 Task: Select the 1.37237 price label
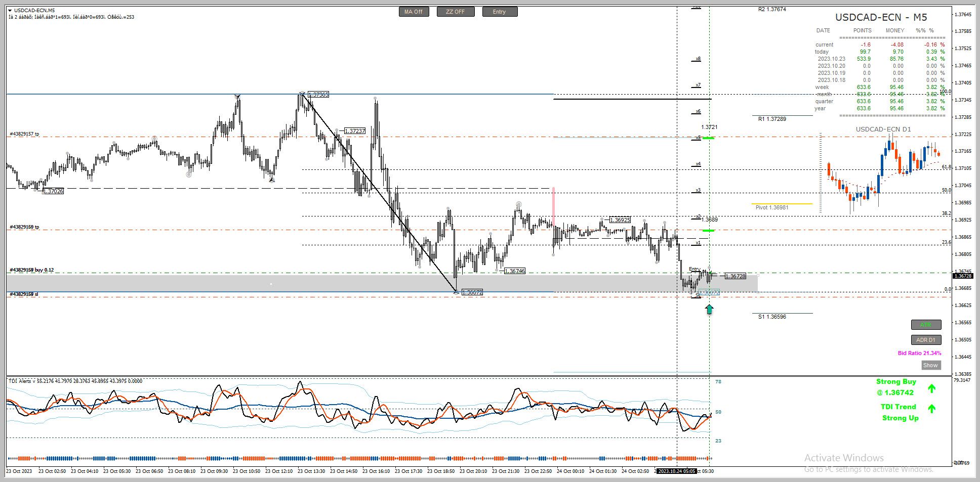(x=354, y=131)
